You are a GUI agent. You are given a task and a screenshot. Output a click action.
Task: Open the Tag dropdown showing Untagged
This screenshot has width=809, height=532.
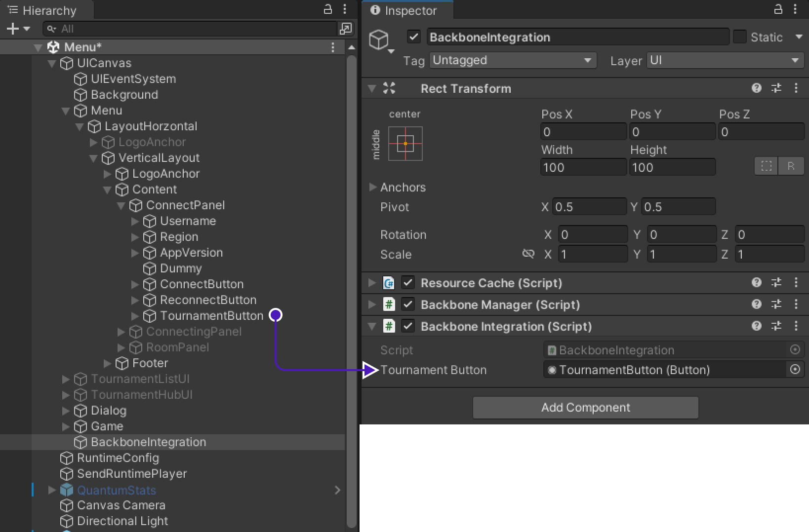512,60
